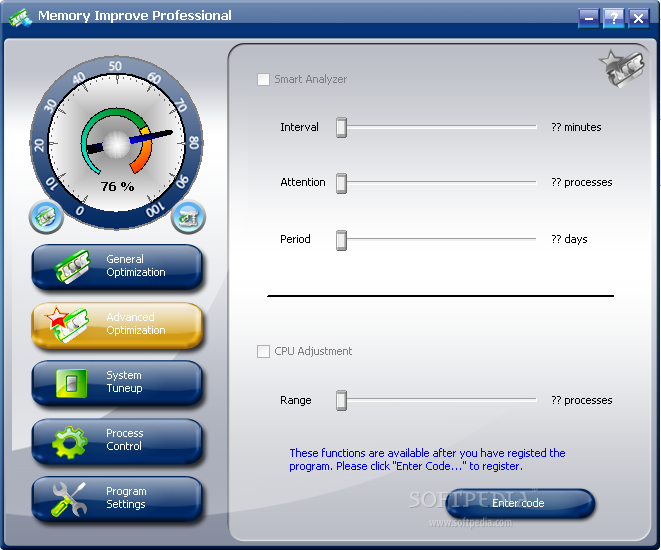Click the Period label
Viewport: 661px width, 550px height.
click(295, 239)
